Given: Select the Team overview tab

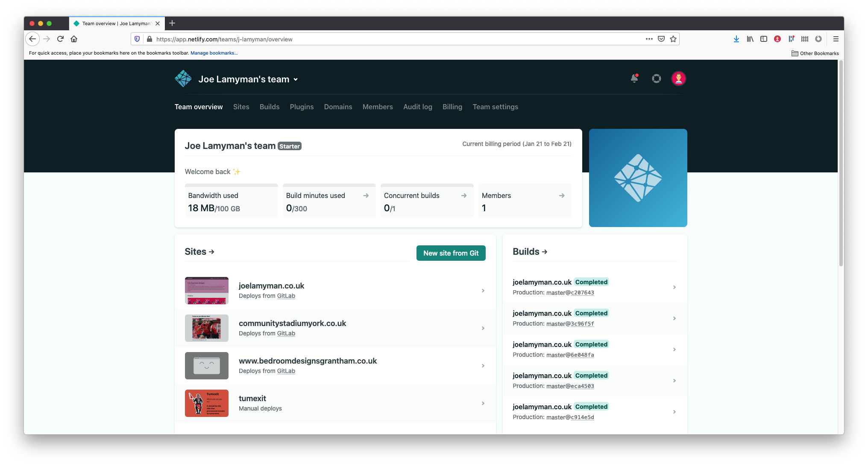Looking at the screenshot, I should [x=199, y=107].
